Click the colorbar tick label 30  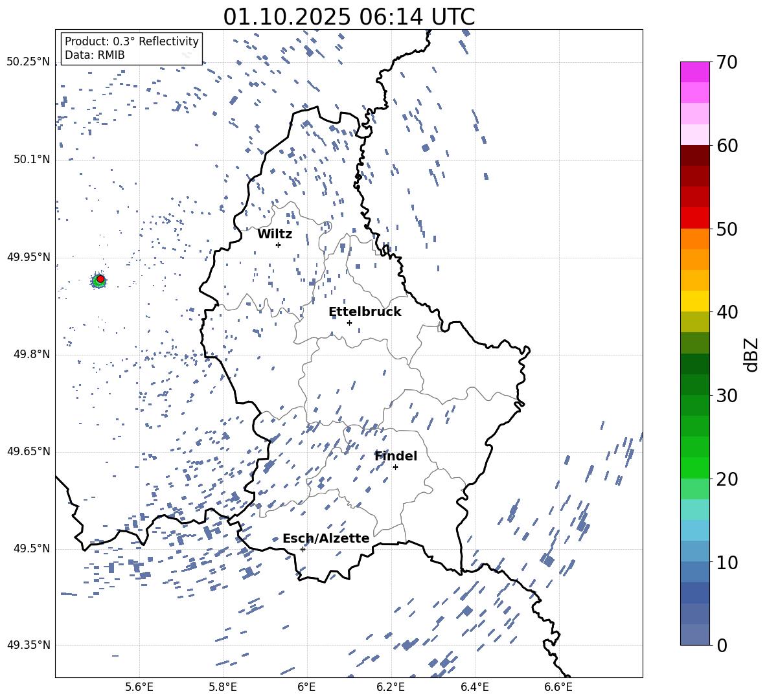(x=727, y=396)
